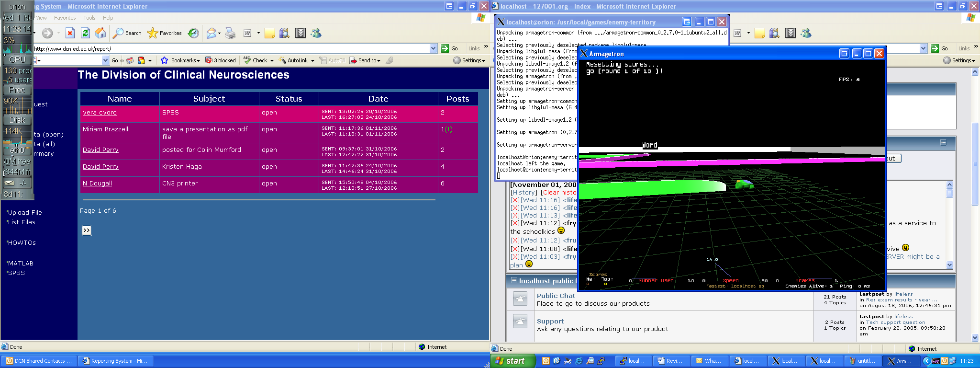Click Send to in Google toolbar
980x368 pixels.
coord(365,60)
